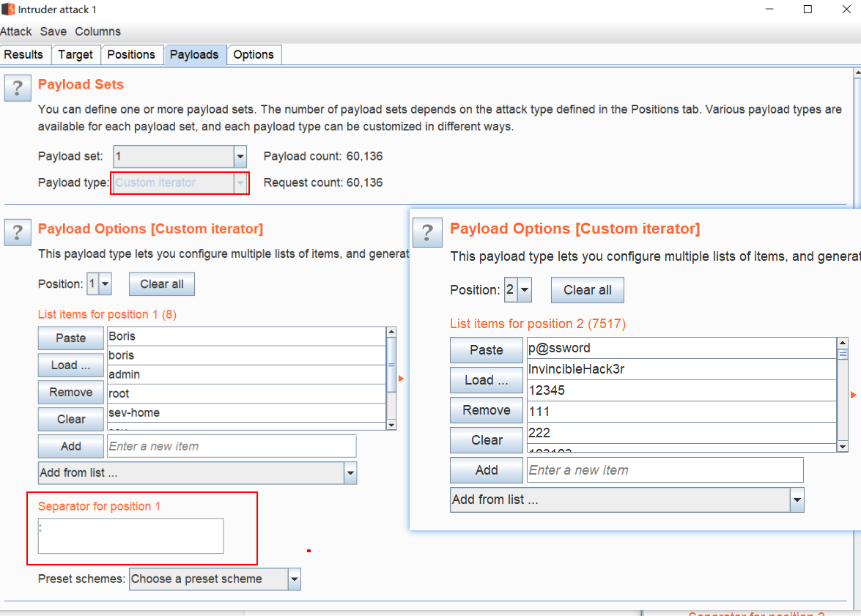Open help for right Payload Options panel

pos(427,233)
